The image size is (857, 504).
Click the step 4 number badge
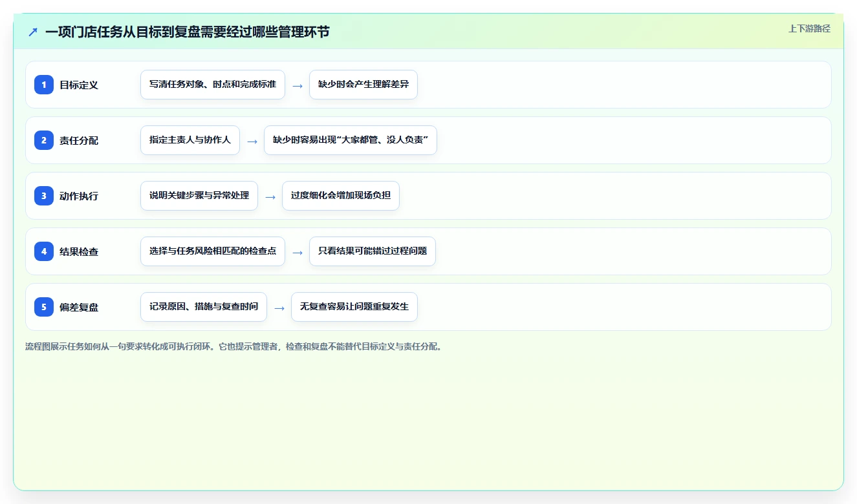44,251
